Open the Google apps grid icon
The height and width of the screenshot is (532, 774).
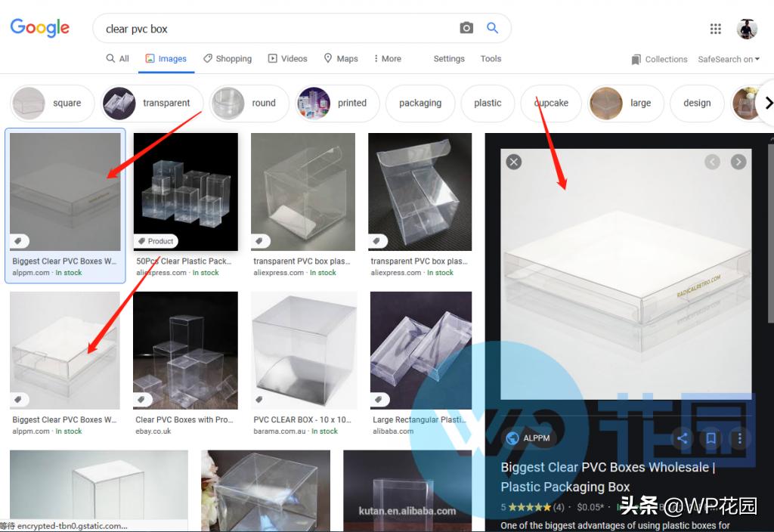pos(716,28)
